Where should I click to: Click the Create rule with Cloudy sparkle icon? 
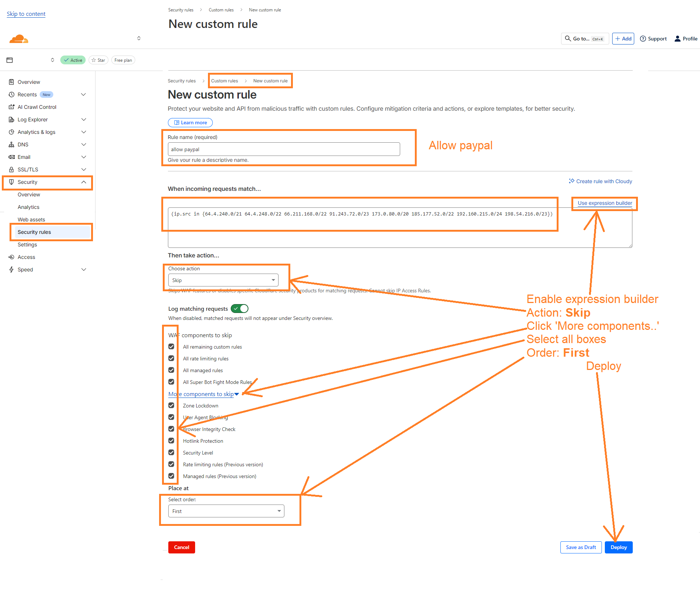click(x=571, y=181)
